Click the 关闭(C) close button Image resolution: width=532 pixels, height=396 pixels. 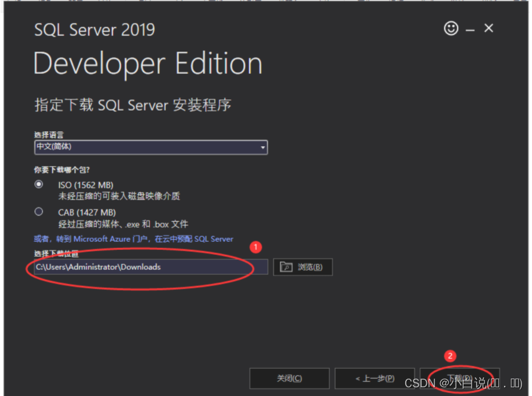[x=290, y=379]
